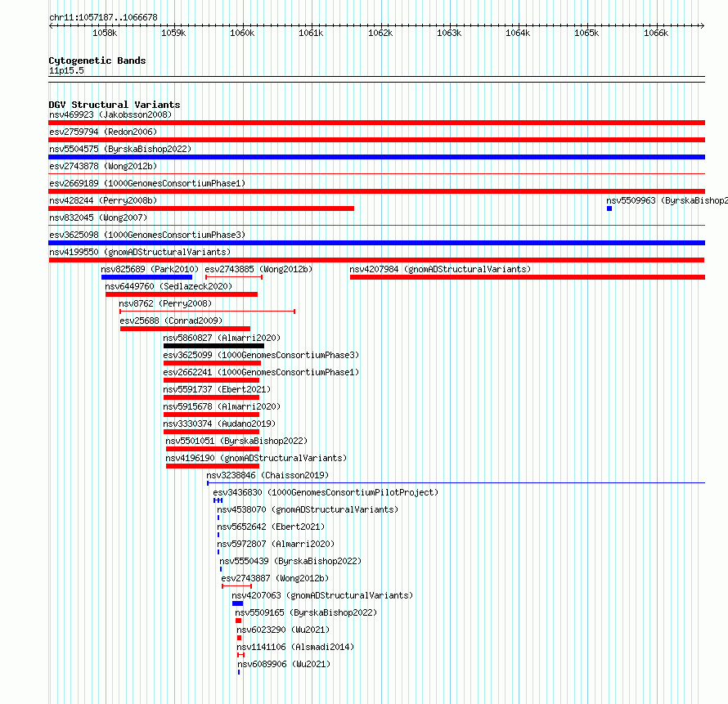
Task: Click esv3625098 (1000GenomesConsortiumPhase3) label
Action: (x=147, y=235)
